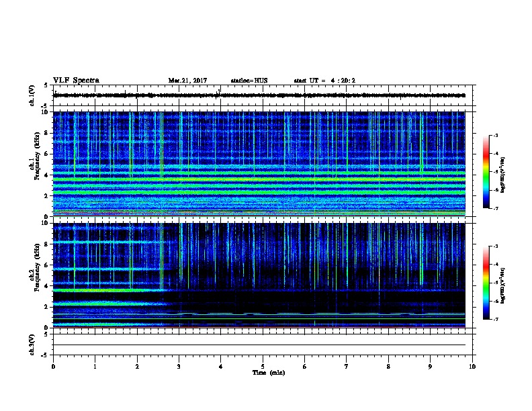The width and height of the screenshot is (532, 411).
Task: Click the ch.1 "Frequency (kHz)" axis label
Action: 37,156
